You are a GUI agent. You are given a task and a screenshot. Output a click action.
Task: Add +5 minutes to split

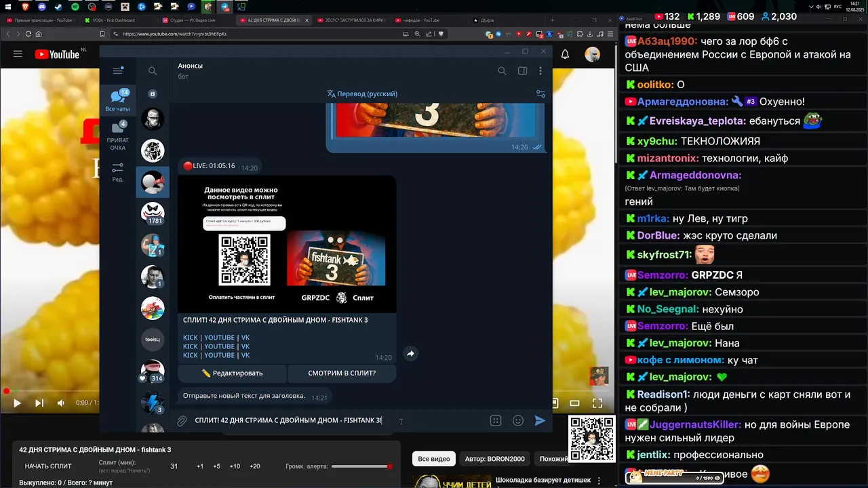point(216,466)
